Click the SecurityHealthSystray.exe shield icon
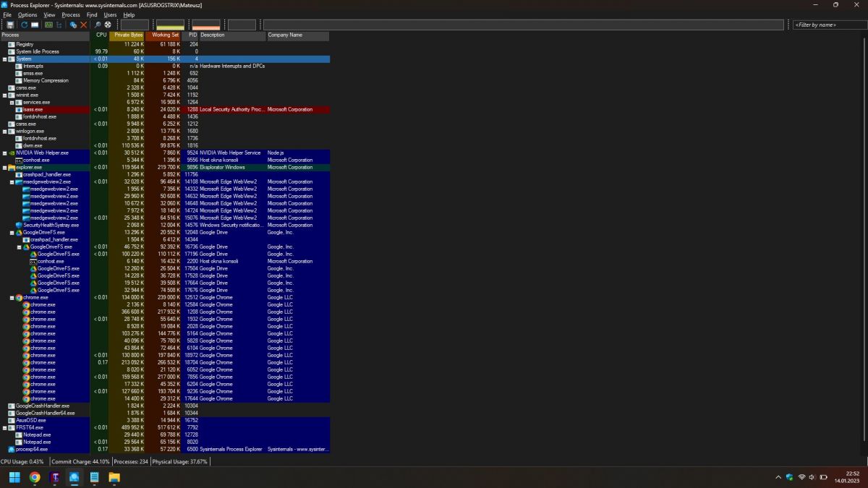Image resolution: width=868 pixels, height=488 pixels. pos(19,225)
